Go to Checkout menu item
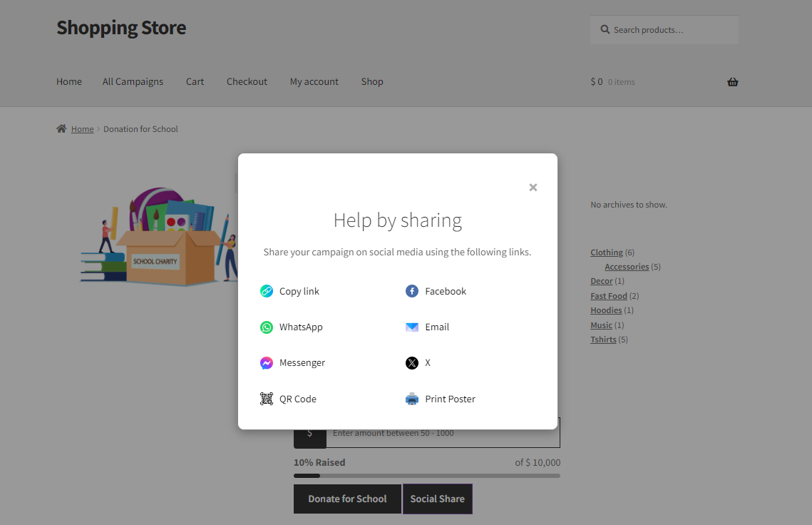 [247, 81]
